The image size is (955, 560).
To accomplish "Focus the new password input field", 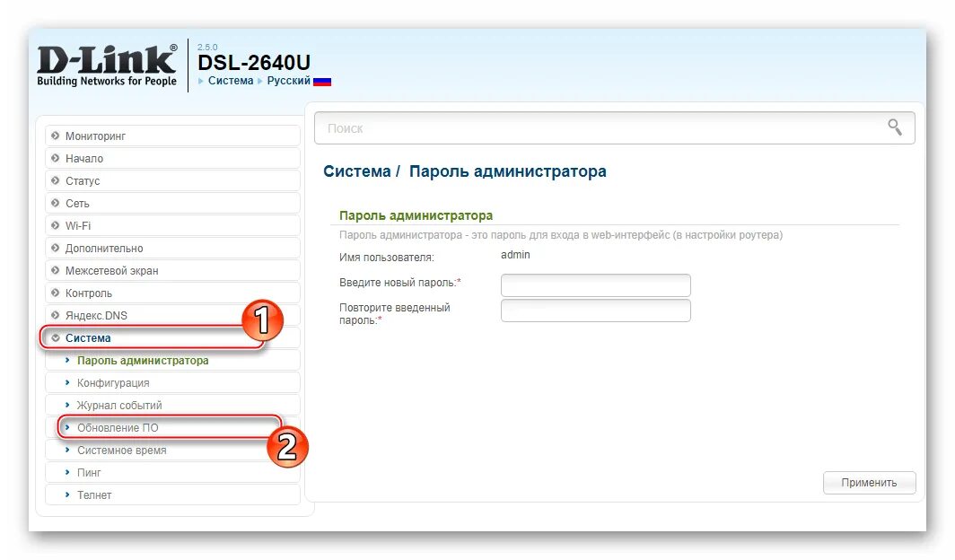I will [x=596, y=284].
